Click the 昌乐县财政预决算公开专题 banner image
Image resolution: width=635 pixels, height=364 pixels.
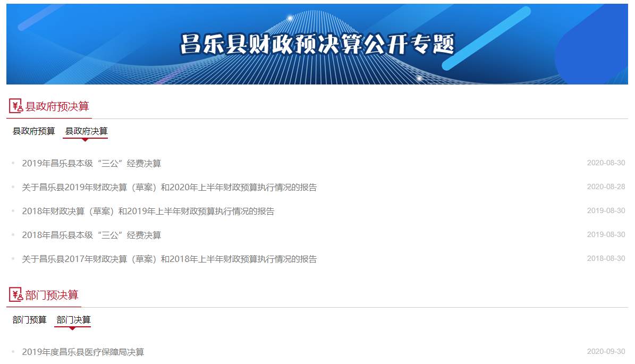(x=317, y=44)
